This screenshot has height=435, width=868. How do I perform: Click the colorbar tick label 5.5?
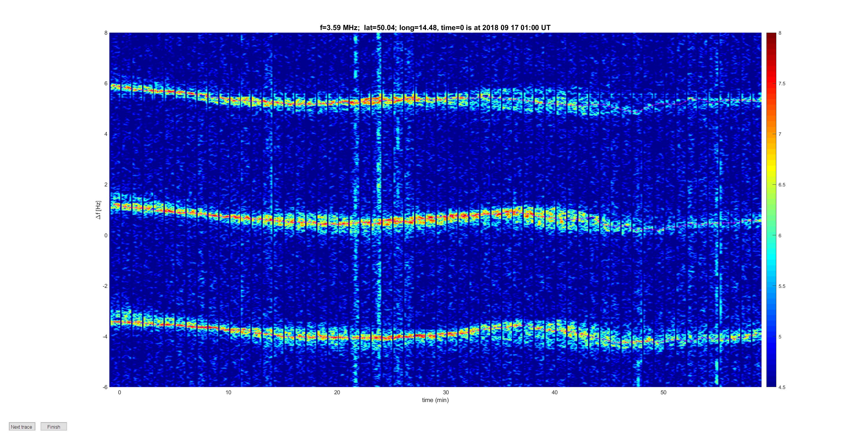tap(782, 286)
